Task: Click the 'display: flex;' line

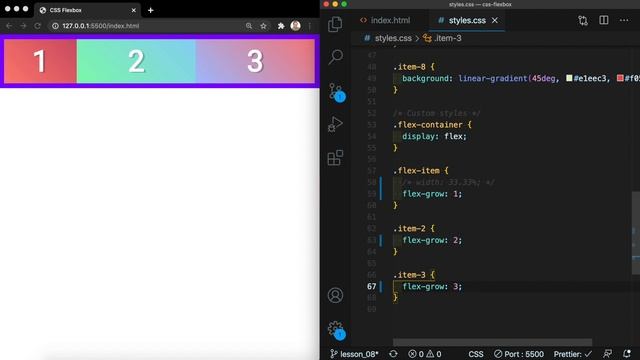Action: pyautogui.click(x=434, y=136)
